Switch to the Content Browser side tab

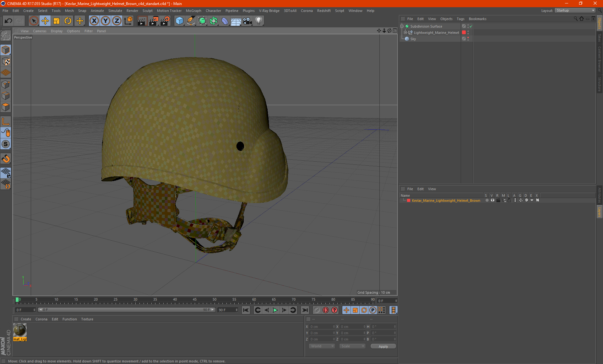click(599, 59)
